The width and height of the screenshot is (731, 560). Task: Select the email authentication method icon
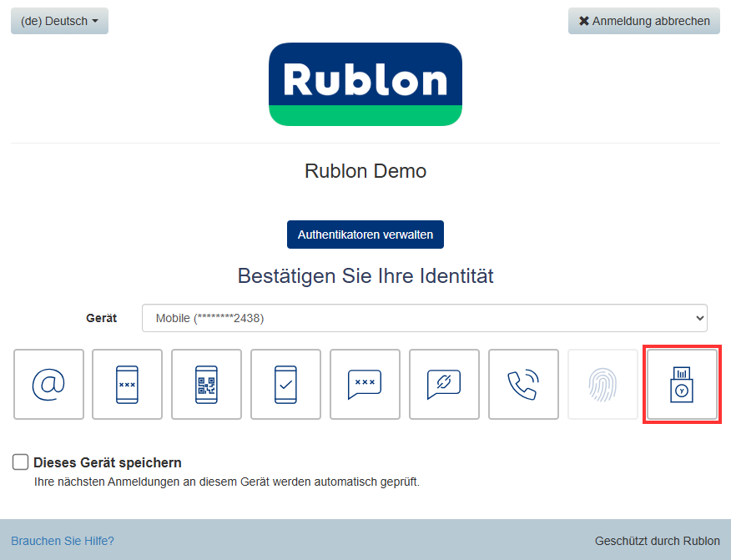48,384
